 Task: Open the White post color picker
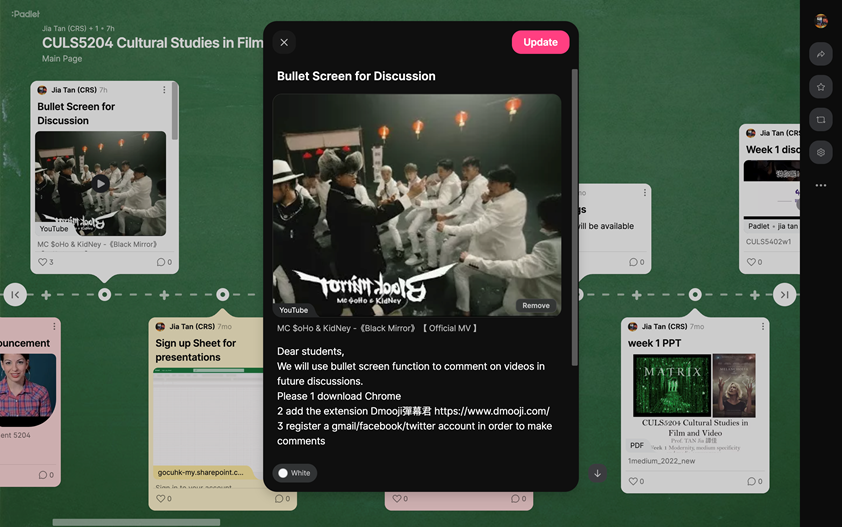click(x=294, y=473)
